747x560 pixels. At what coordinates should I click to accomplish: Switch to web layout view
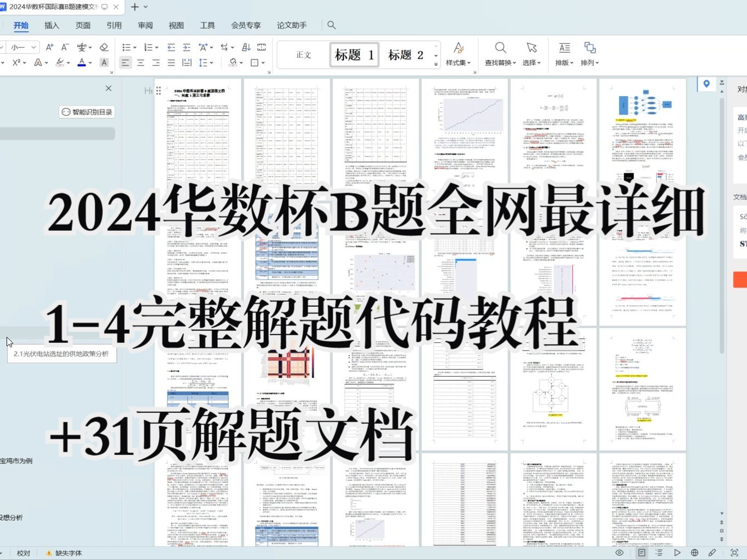pyautogui.click(x=694, y=552)
